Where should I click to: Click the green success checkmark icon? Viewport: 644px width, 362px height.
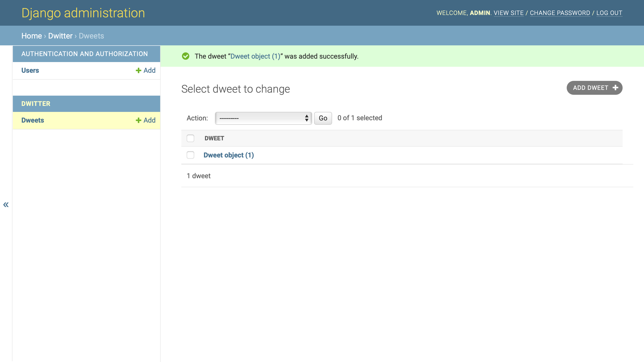(185, 56)
